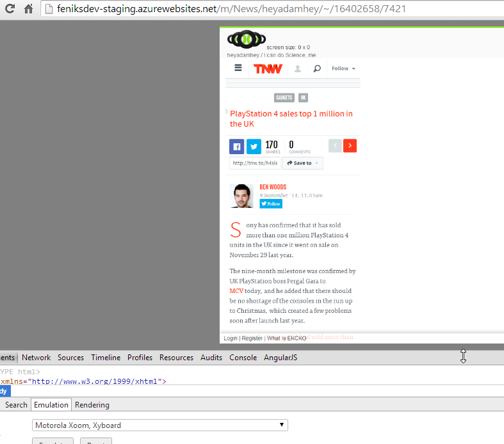Click Ben Woods author photo

point(241,196)
